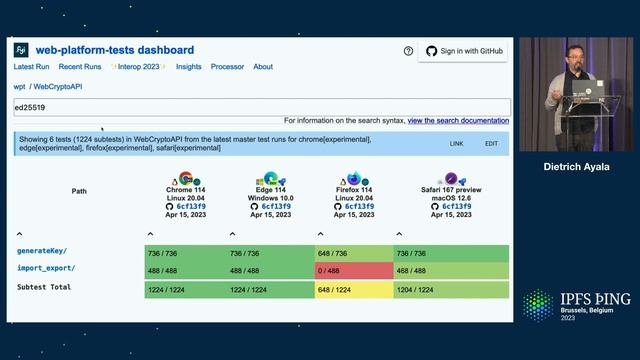Click Chrome subtest total 1224 / 1224
Screen dimensions: 640x360
point(185,290)
